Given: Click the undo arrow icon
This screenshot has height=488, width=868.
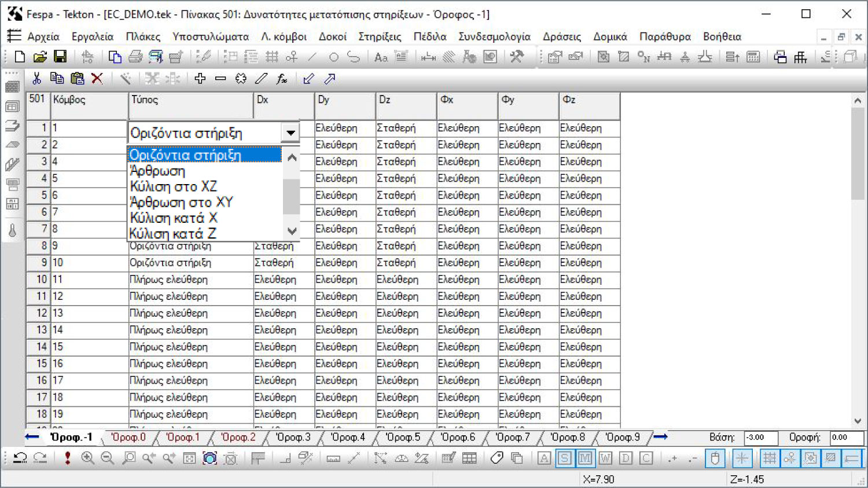Looking at the screenshot, I should coord(20,458).
